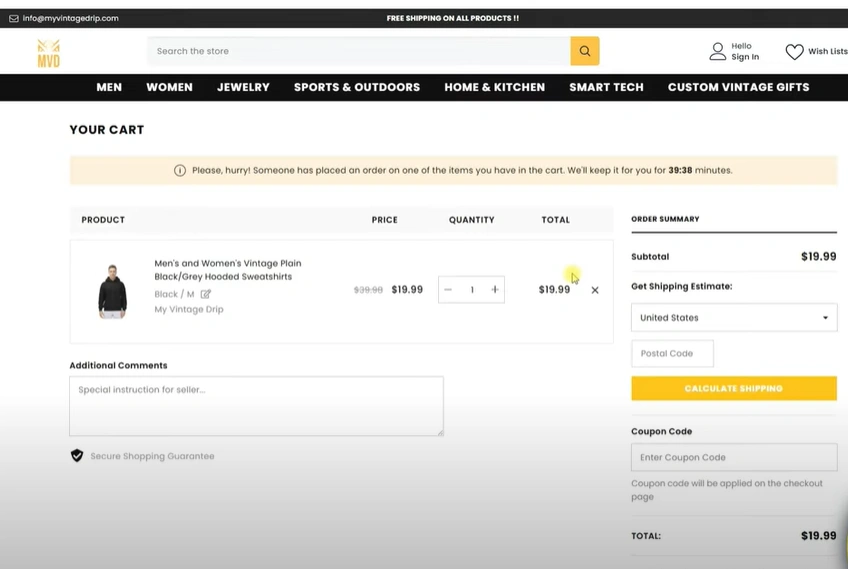Click the 39:38 countdown timer text
The image size is (848, 569).
pyautogui.click(x=680, y=170)
